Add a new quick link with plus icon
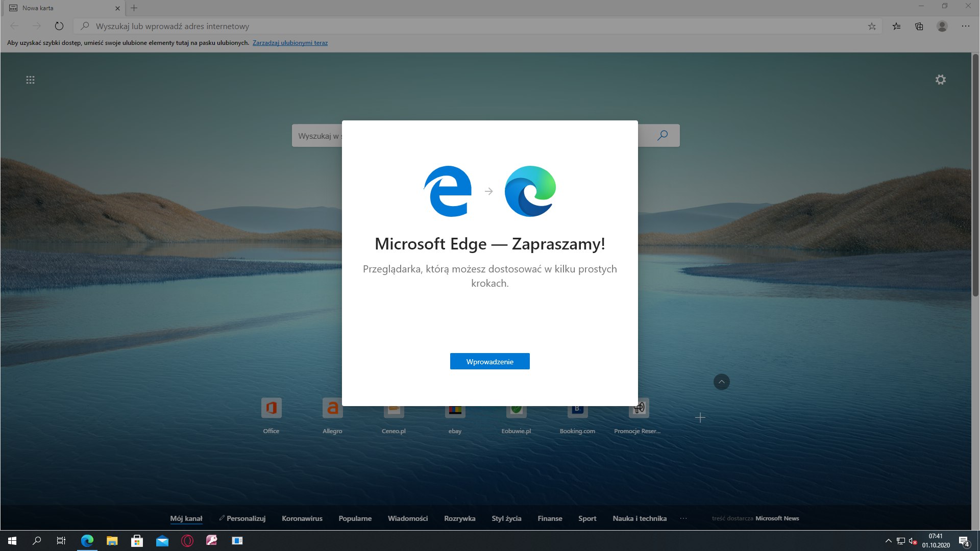This screenshot has height=551, width=980. [700, 418]
